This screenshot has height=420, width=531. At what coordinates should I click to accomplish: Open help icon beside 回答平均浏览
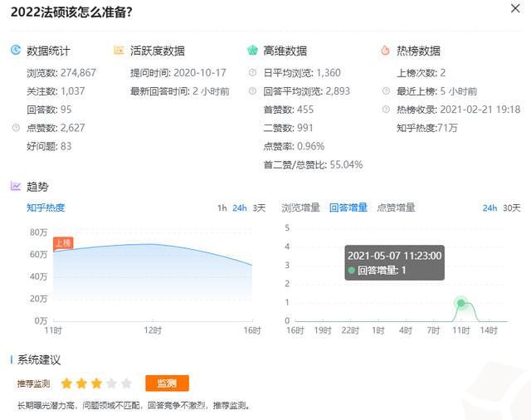pyautogui.click(x=252, y=91)
